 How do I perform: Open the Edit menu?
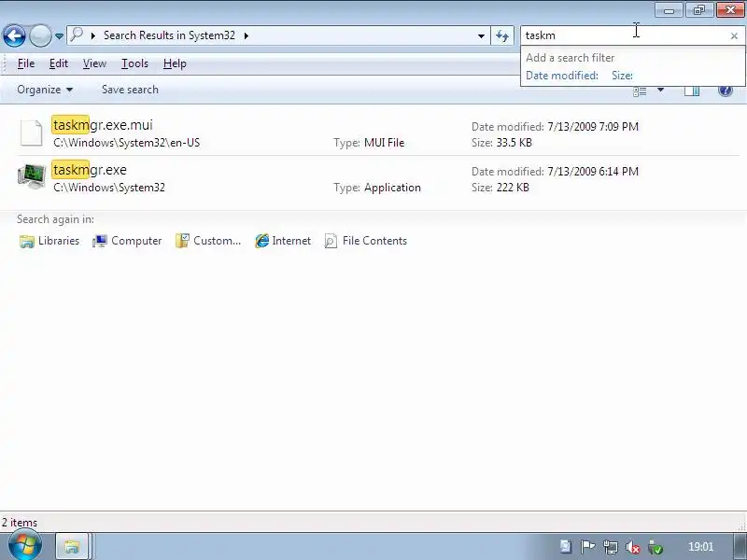coord(59,63)
